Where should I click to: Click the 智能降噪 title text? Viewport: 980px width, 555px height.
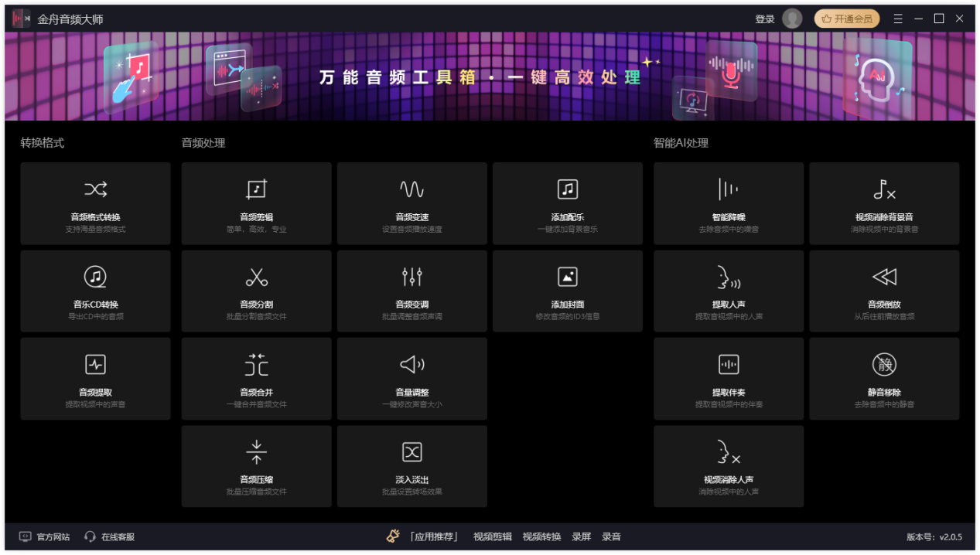pyautogui.click(x=728, y=217)
